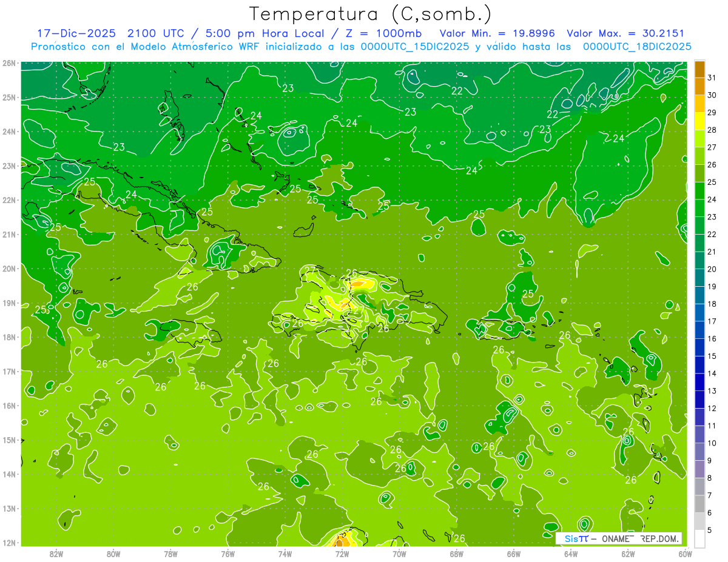
Task: Click the title "Temperatura (C,somb.)"
Action: [x=370, y=14]
